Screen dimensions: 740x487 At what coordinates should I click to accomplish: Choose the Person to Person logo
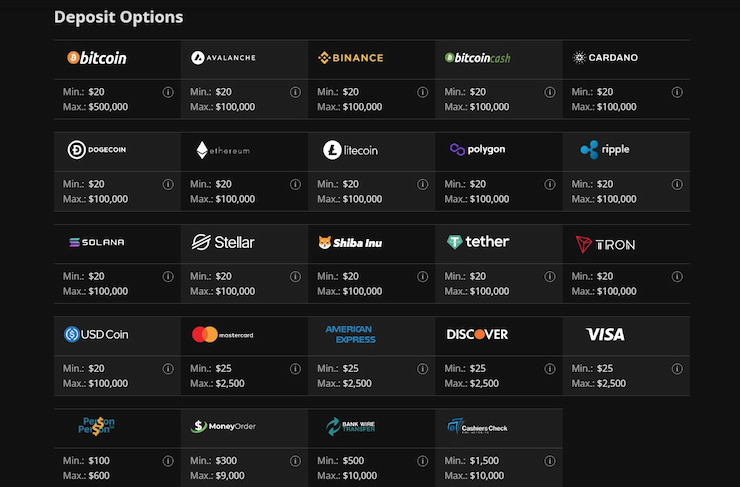tap(97, 426)
